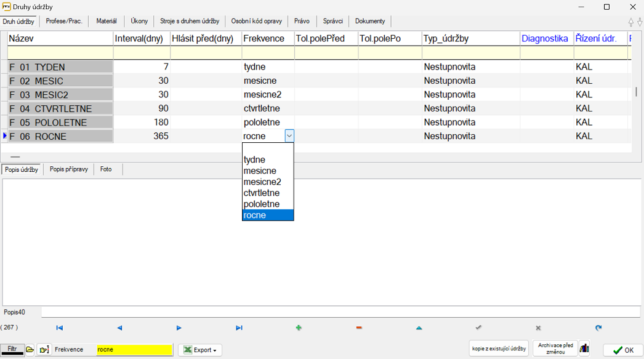Screen dimensions: 644x359
Task: Post changes with the checkmark icon
Action: 478,328
